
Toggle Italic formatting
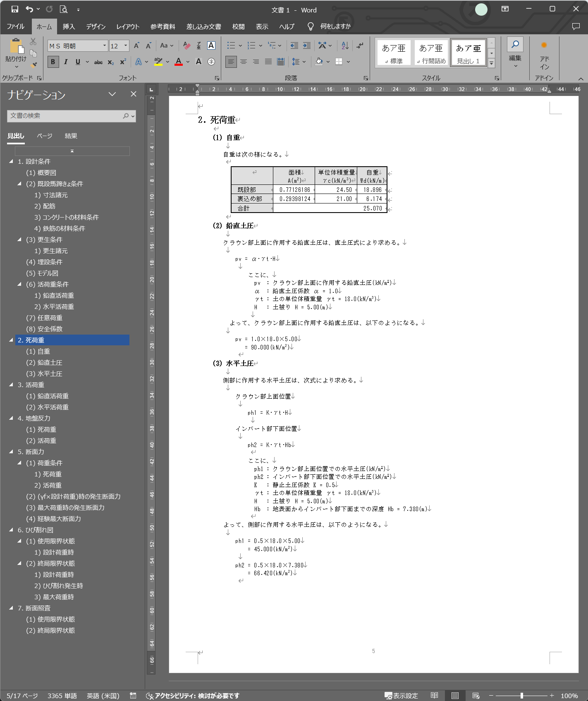pos(66,62)
